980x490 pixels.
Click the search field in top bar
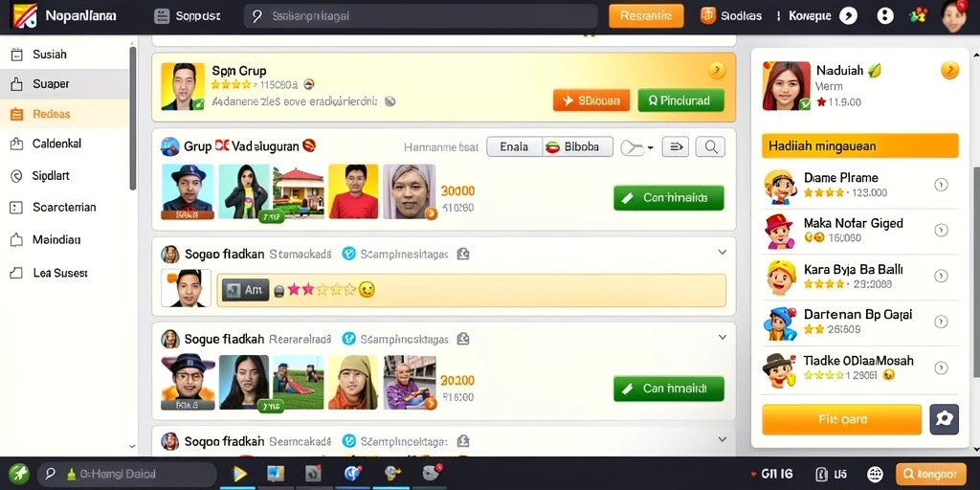(421, 16)
